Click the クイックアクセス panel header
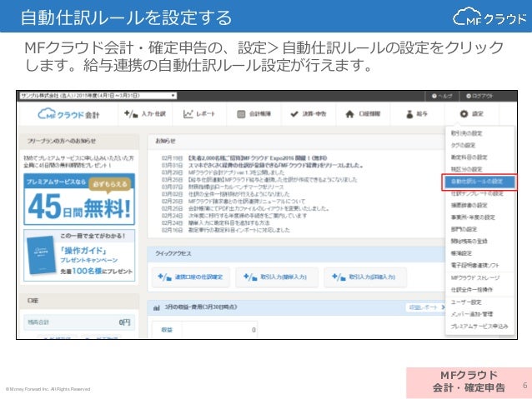The width and height of the screenshot is (532, 399). click(296, 253)
